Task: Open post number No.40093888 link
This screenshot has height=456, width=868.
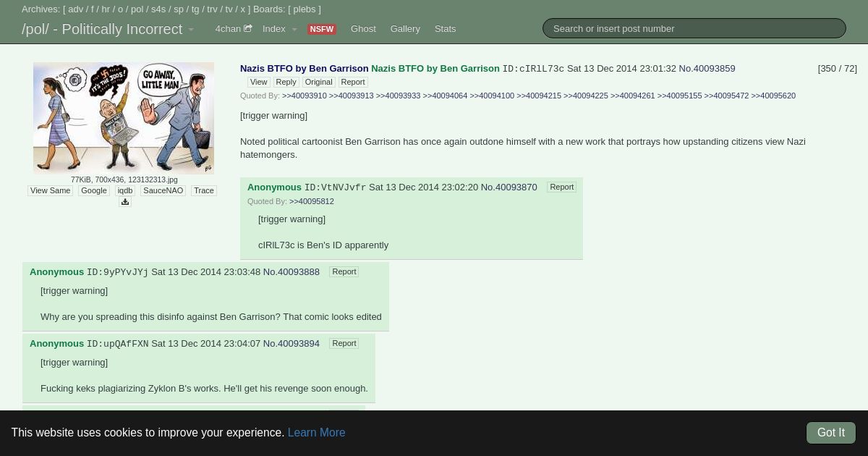Action: click(292, 272)
